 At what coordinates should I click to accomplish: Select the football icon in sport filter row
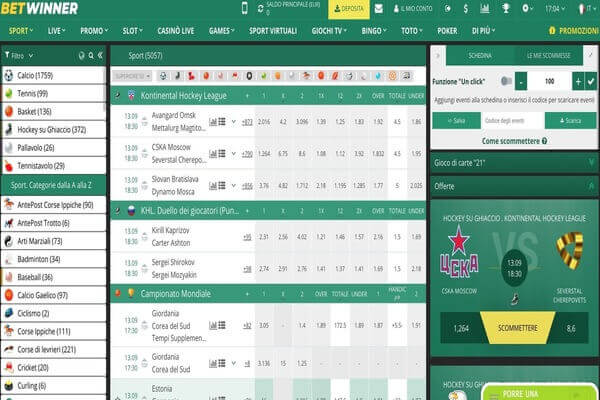tap(163, 76)
